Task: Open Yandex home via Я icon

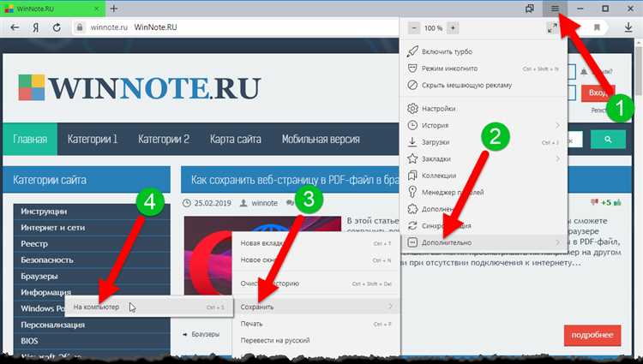Action: 36,27
